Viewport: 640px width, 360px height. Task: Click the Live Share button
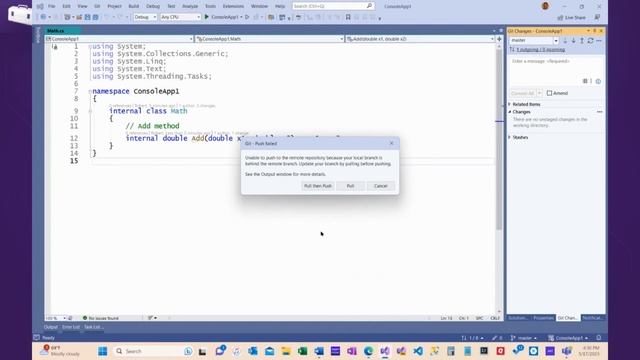pyautogui.click(x=571, y=18)
